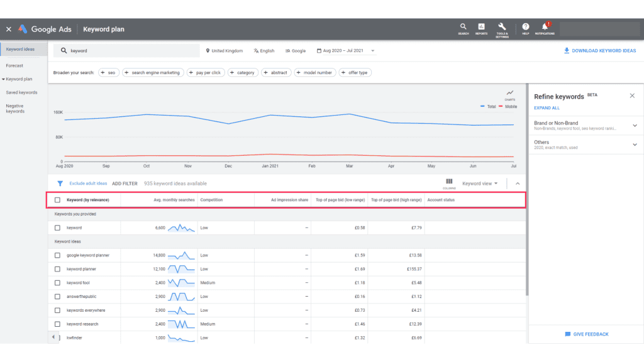
Task: Open the Reports icon
Action: point(481,26)
